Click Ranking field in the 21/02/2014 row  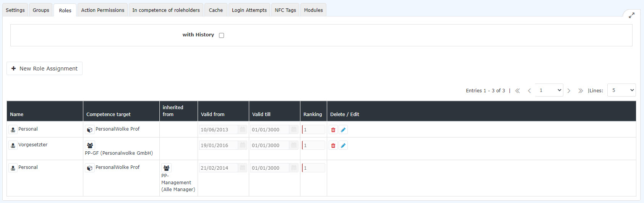[313, 168]
